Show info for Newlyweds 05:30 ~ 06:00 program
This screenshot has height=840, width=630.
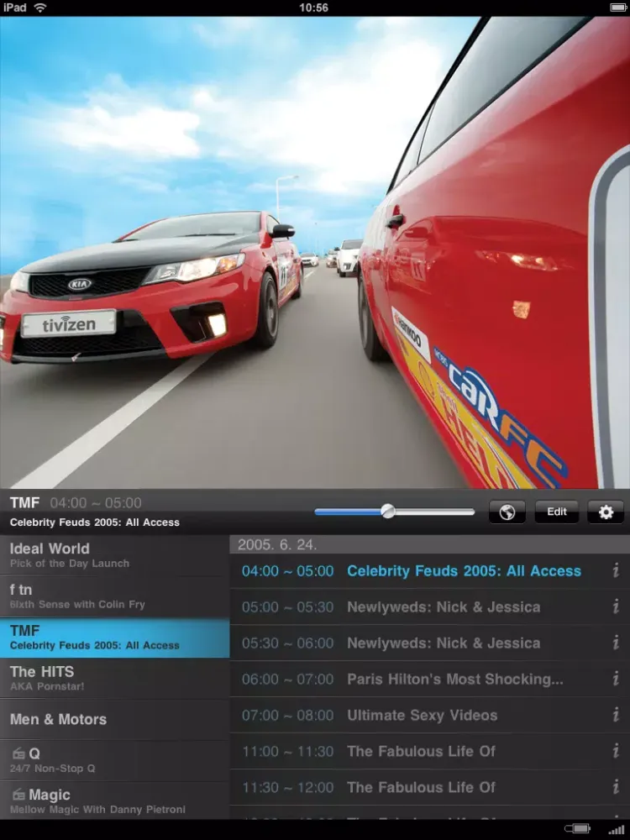point(615,643)
